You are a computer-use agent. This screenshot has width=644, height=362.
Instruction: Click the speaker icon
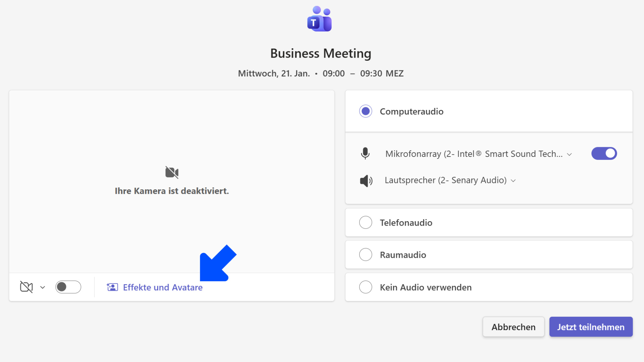(366, 180)
